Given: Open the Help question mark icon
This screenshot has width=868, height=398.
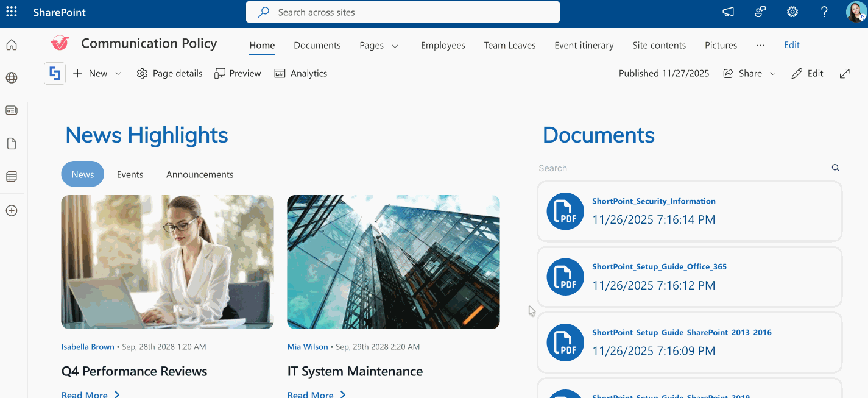Looking at the screenshot, I should coord(824,12).
